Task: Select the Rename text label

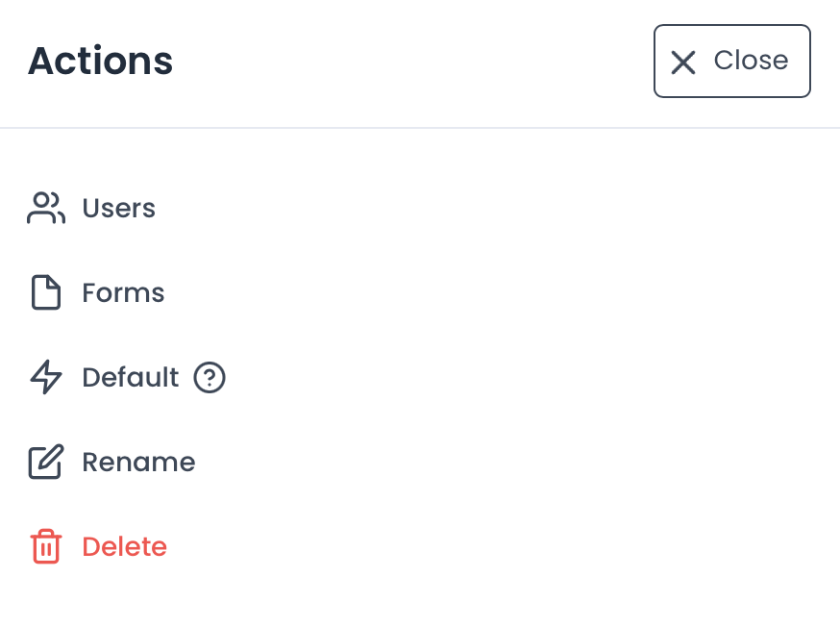Action: click(138, 463)
